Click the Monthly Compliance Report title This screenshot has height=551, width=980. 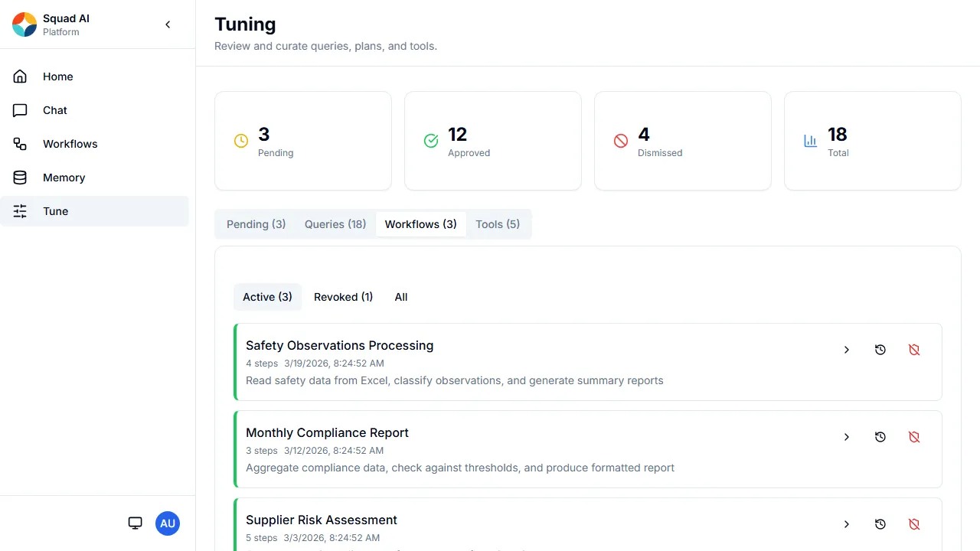[327, 432]
